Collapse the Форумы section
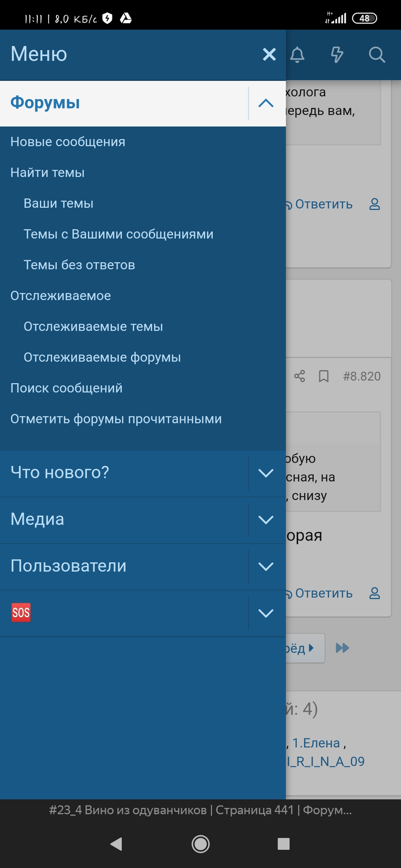This screenshot has width=401, height=868. 266,103
